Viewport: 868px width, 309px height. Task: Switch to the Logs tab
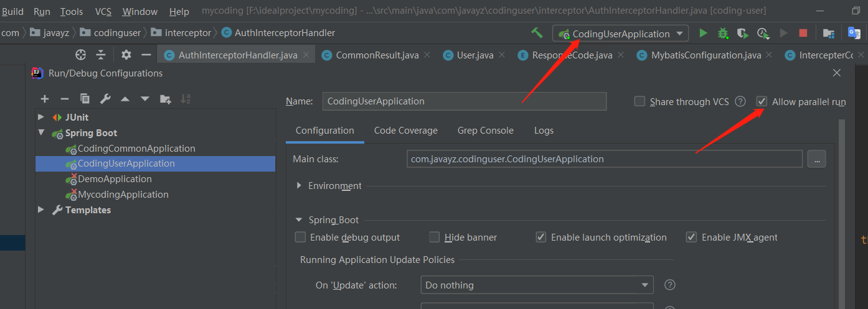pyautogui.click(x=544, y=131)
